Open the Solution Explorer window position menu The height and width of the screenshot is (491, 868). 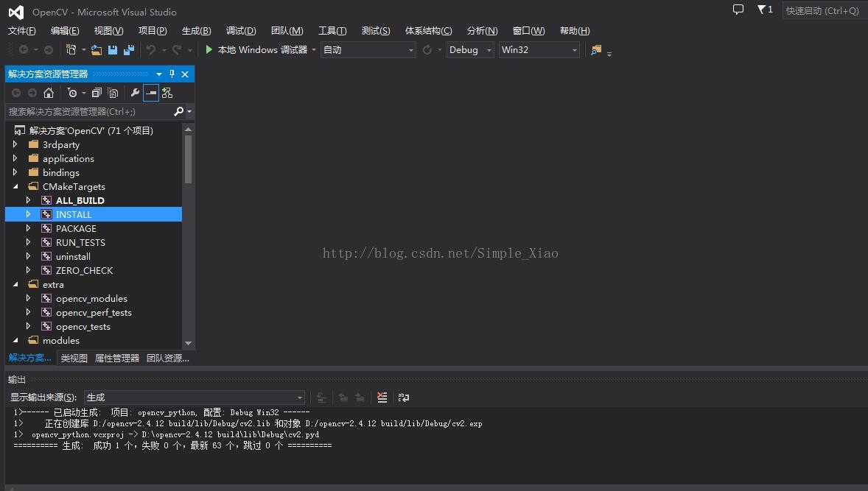[159, 74]
